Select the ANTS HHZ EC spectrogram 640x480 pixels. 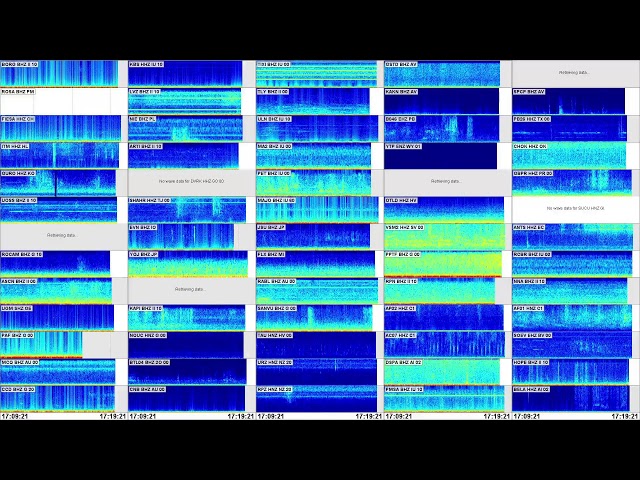573,237
